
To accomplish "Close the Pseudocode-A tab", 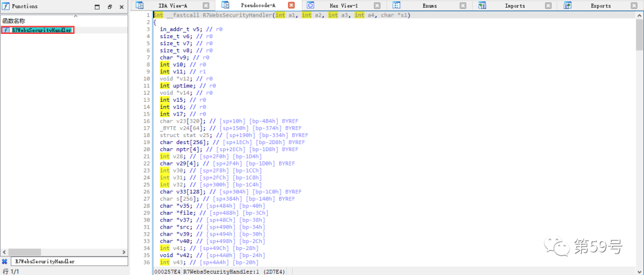I will (x=291, y=5).
